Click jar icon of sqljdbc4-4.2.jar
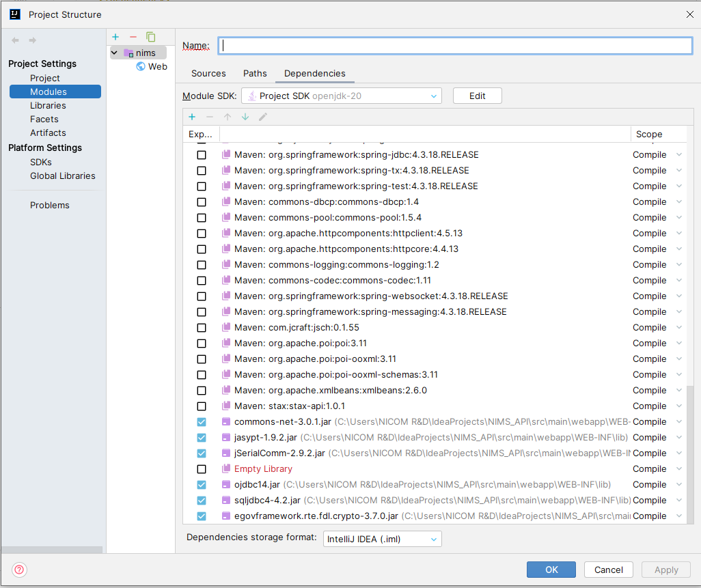701x588 pixels. coord(226,500)
